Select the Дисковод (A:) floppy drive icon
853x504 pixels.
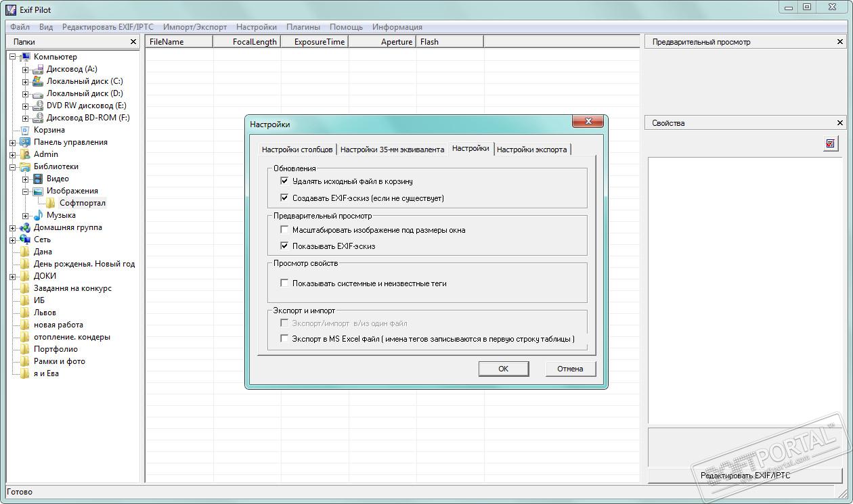click(x=38, y=69)
